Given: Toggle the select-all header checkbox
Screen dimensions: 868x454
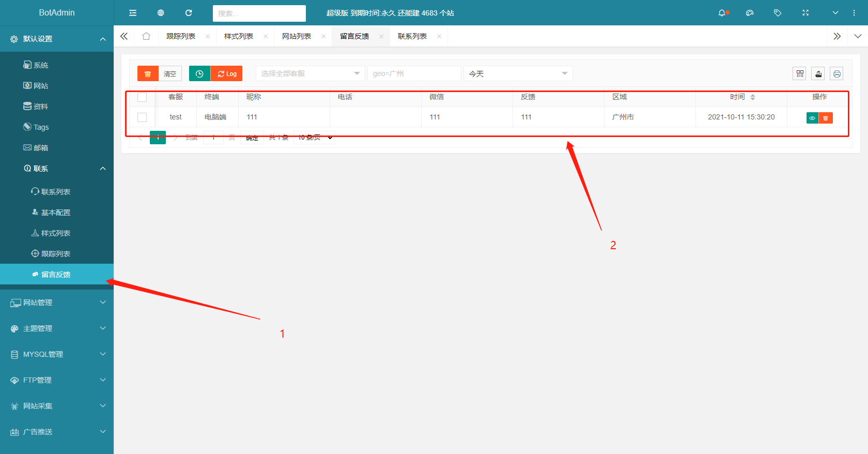Looking at the screenshot, I should tap(142, 97).
